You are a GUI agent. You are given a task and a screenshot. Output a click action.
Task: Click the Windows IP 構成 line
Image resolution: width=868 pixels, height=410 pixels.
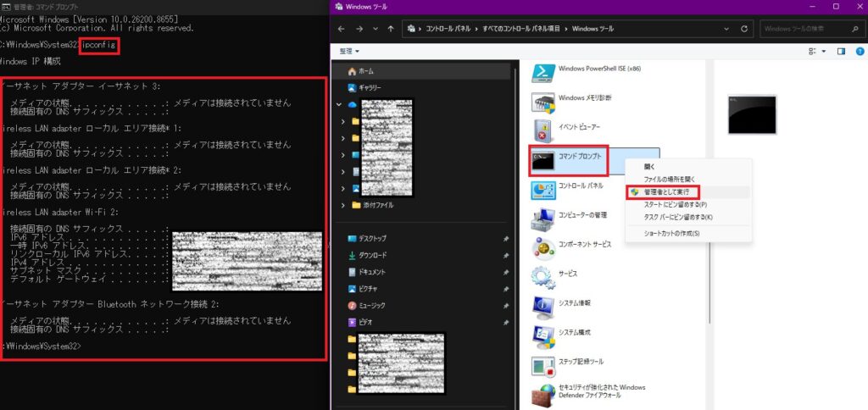31,61
